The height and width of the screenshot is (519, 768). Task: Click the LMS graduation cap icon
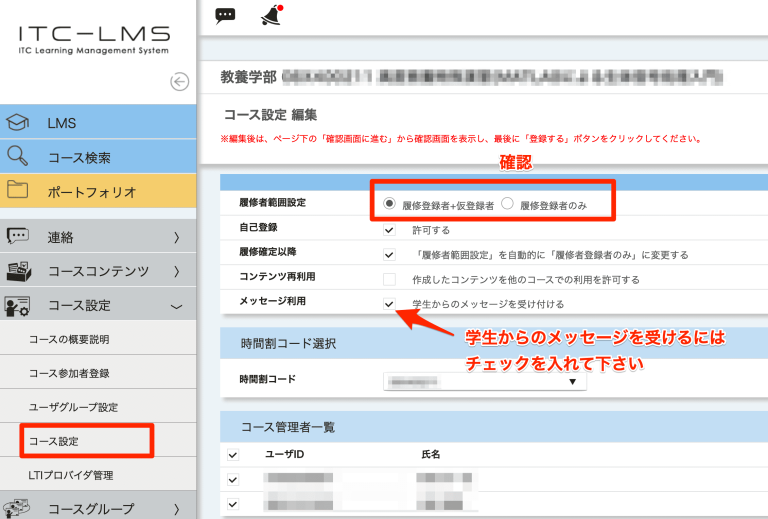tap(18, 123)
